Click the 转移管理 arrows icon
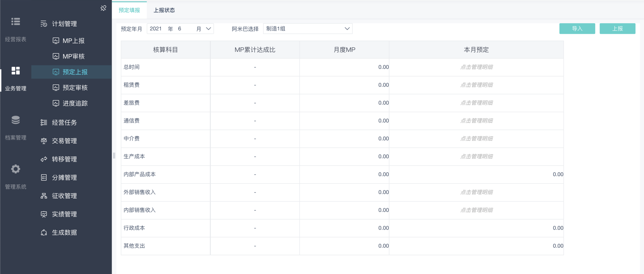Image resolution: width=644 pixels, height=274 pixels. point(44,159)
